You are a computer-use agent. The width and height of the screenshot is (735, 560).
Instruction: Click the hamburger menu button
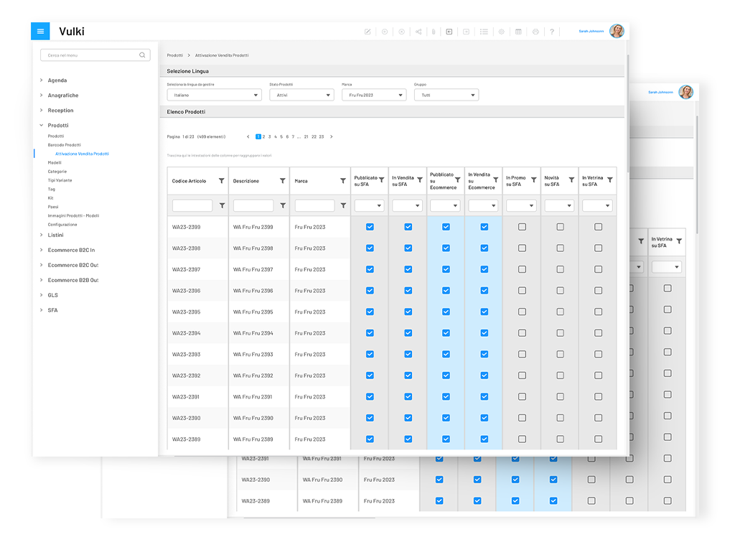click(41, 32)
